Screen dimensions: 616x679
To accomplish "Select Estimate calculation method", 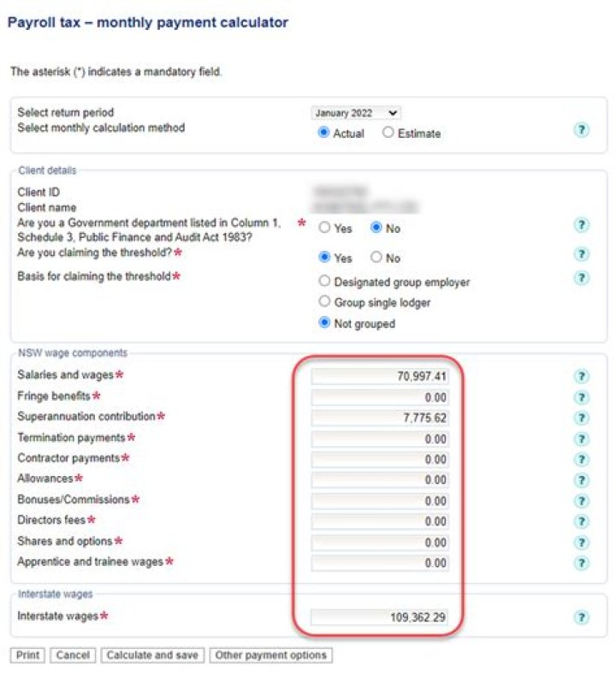I will 388,133.
